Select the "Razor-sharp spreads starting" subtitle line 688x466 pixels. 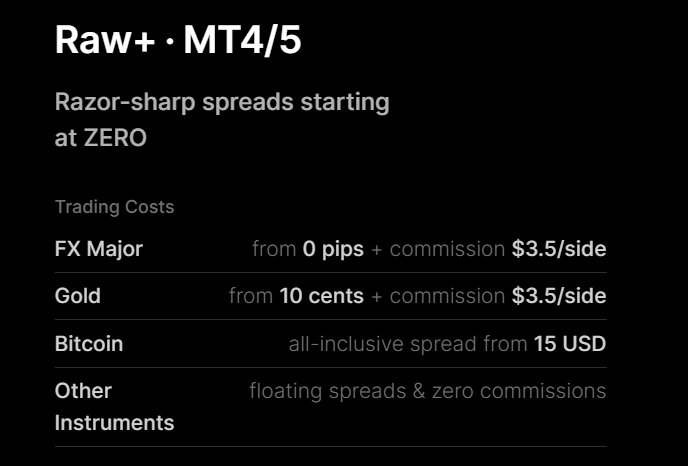222,102
